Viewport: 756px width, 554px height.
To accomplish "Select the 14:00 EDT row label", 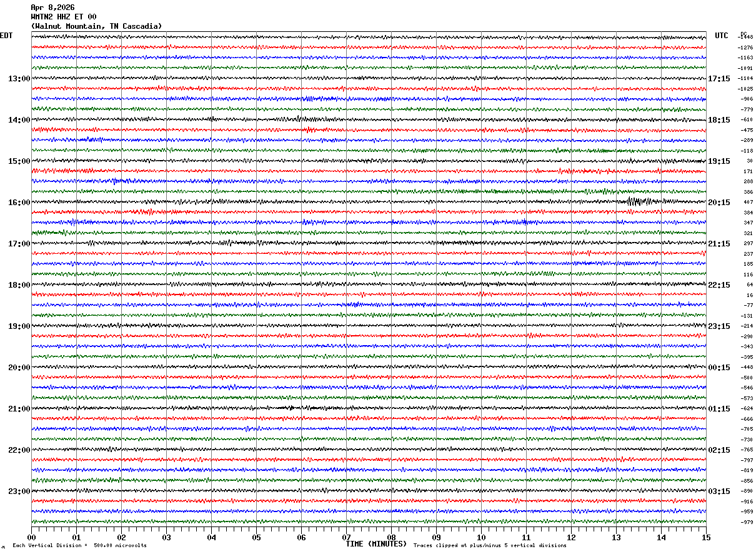I will pos(19,120).
